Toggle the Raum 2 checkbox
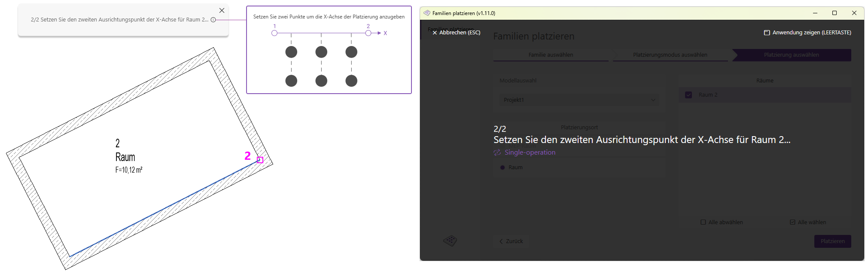The width and height of the screenshot is (868, 274). pos(688,95)
